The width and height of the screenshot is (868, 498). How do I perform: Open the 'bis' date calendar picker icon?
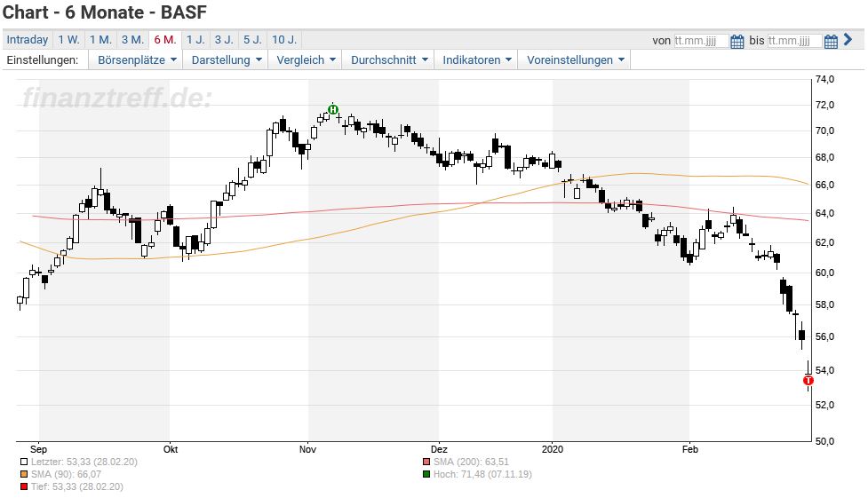[x=831, y=41]
